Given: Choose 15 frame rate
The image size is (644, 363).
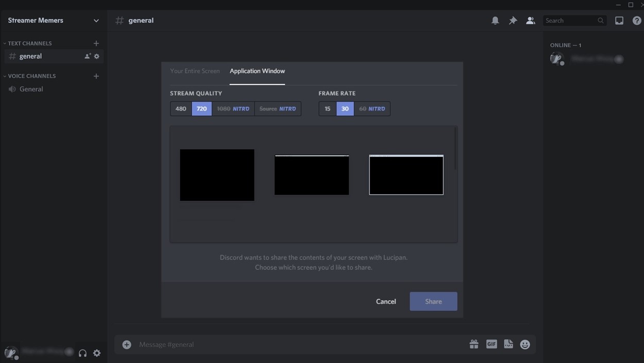Looking at the screenshot, I should (328, 109).
